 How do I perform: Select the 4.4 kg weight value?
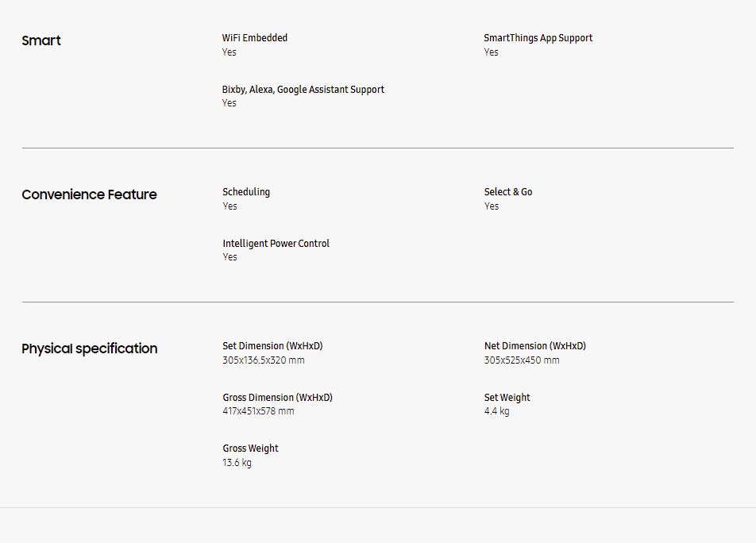click(x=496, y=411)
